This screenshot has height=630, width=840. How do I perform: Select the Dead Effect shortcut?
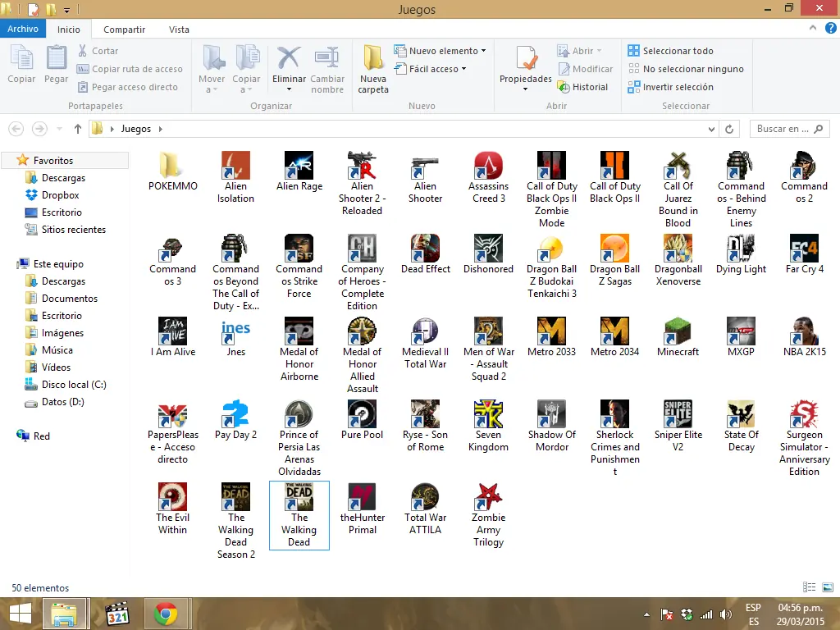coord(426,254)
